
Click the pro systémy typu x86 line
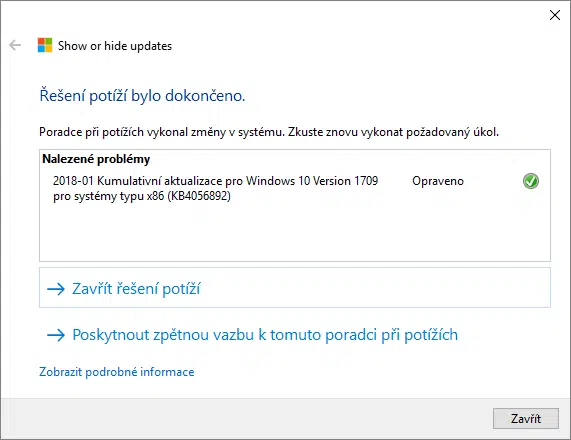(142, 196)
